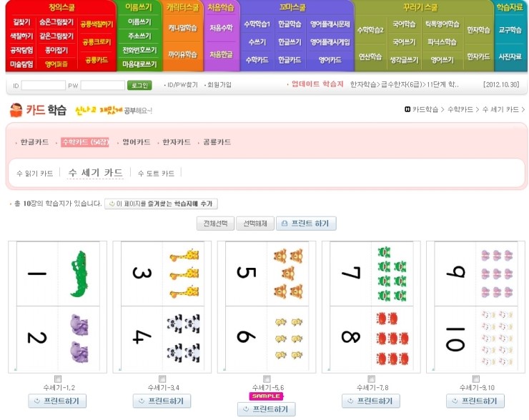Screen dimensions: 529x420
Task: Select the 수세기-9,10 checkbox
Action: [475, 379]
